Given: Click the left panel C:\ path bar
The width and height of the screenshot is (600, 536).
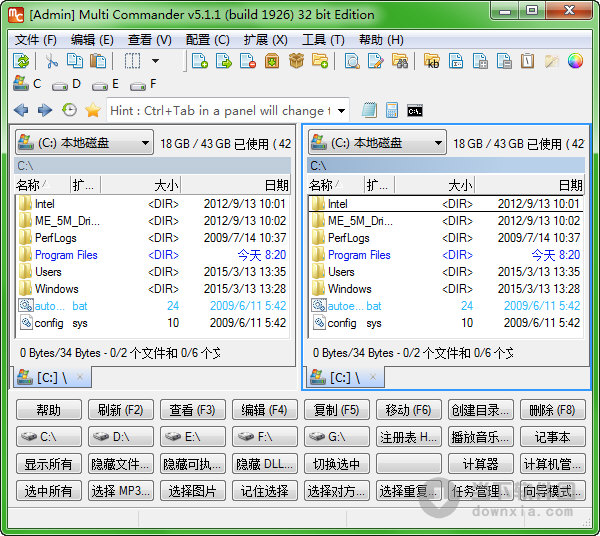Looking at the screenshot, I should (x=153, y=166).
